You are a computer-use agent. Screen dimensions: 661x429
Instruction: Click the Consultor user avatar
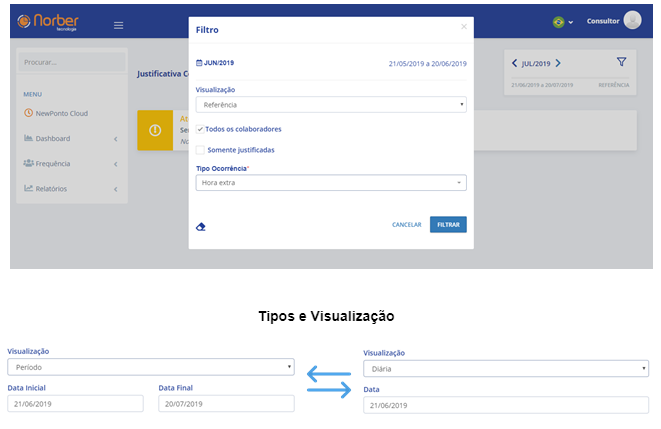[632, 21]
